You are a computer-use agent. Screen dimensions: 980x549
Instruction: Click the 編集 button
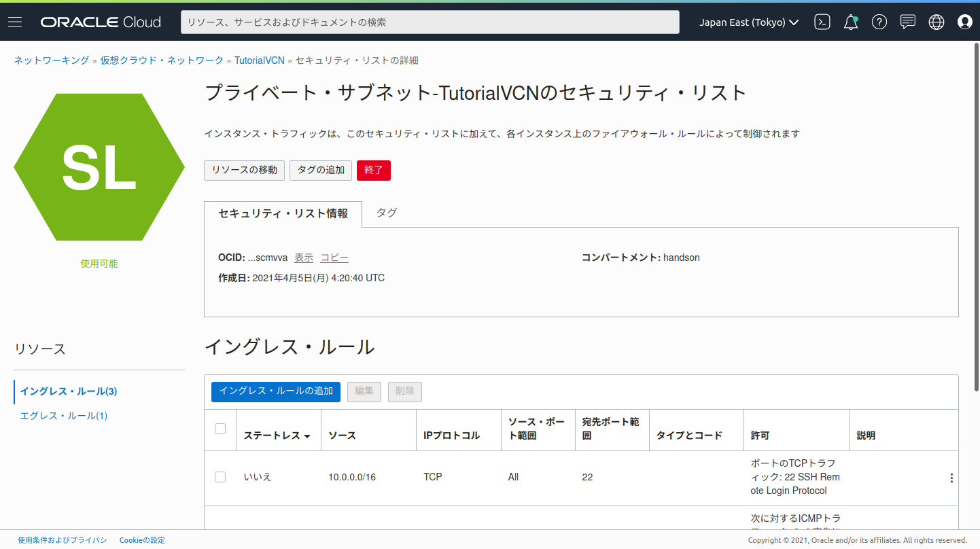pos(364,391)
